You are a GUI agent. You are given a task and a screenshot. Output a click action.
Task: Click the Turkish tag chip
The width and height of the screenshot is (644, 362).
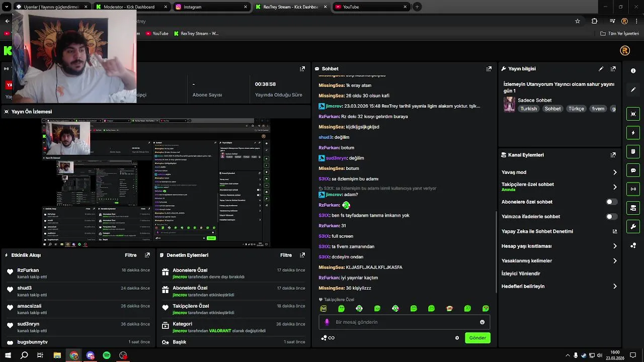(528, 109)
